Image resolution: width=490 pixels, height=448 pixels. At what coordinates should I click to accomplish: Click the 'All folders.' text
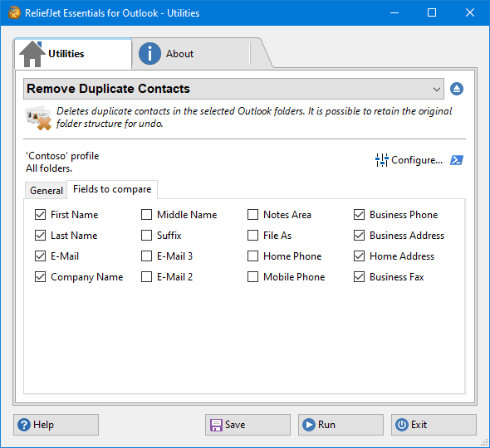49,168
